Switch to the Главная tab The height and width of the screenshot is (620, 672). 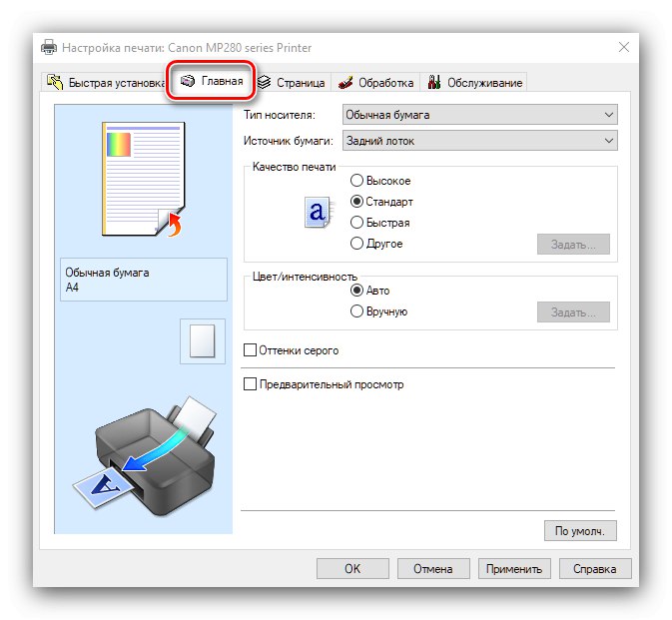coord(211,81)
